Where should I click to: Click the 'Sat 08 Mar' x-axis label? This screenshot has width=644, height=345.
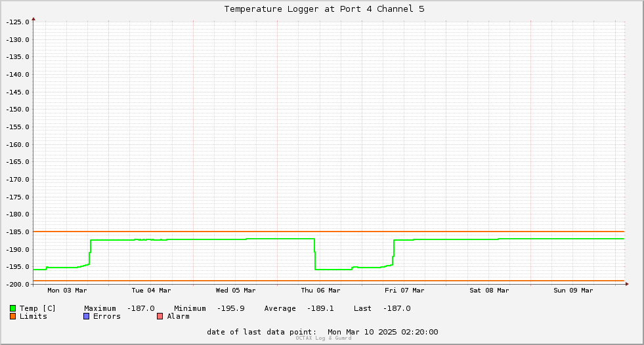489,291
